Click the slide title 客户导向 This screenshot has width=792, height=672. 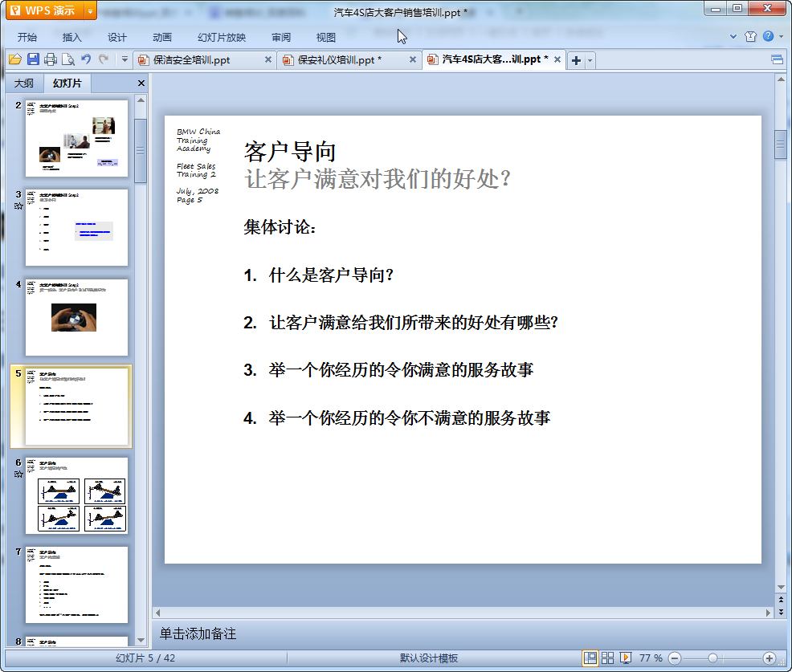click(290, 152)
